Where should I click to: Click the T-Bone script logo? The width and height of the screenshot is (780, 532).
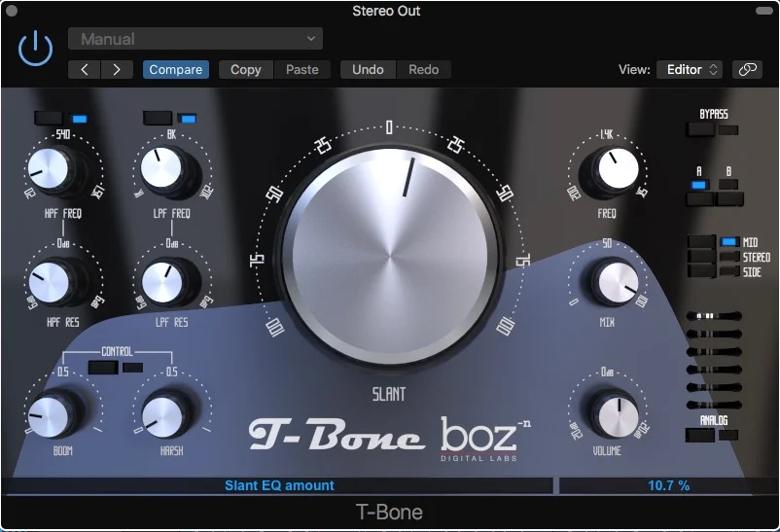click(337, 435)
